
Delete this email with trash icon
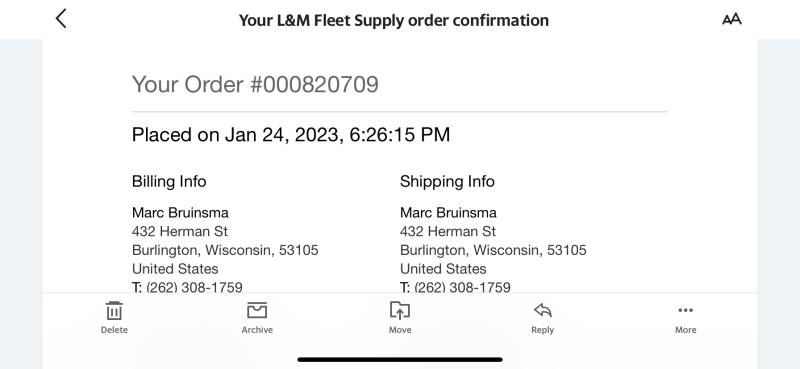coord(114,310)
